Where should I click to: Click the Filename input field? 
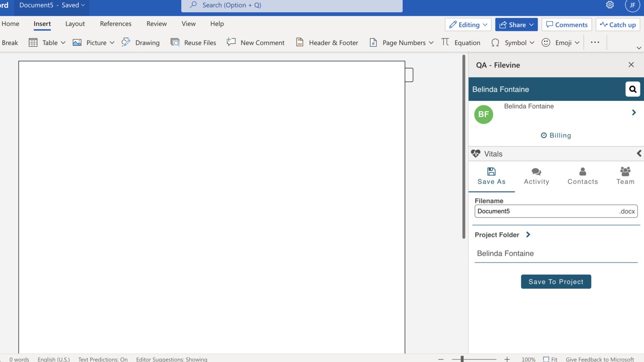(x=556, y=211)
